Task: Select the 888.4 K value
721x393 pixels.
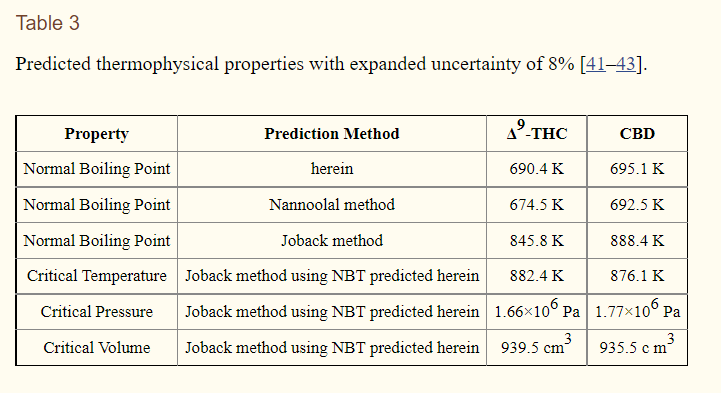Action: 637,240
